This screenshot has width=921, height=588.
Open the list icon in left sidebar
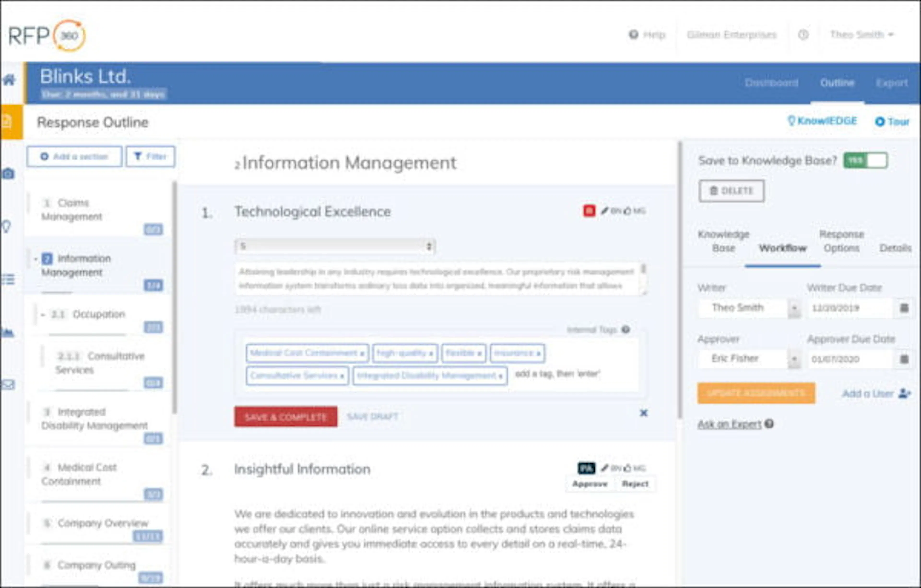coord(8,279)
